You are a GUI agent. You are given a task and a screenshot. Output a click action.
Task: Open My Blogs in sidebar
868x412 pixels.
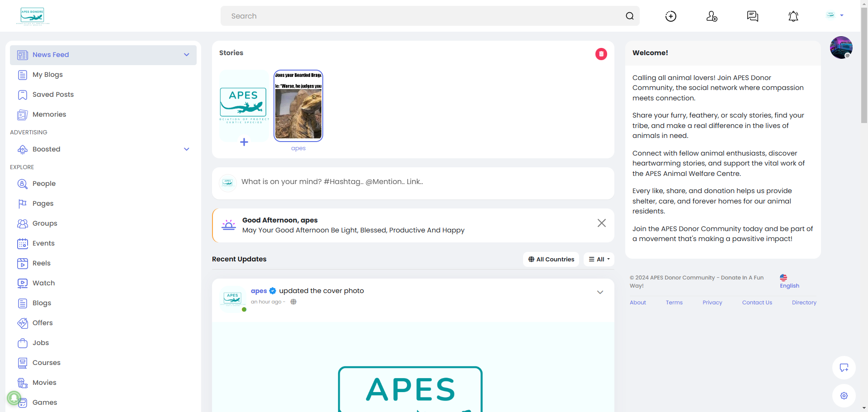pyautogui.click(x=103, y=75)
